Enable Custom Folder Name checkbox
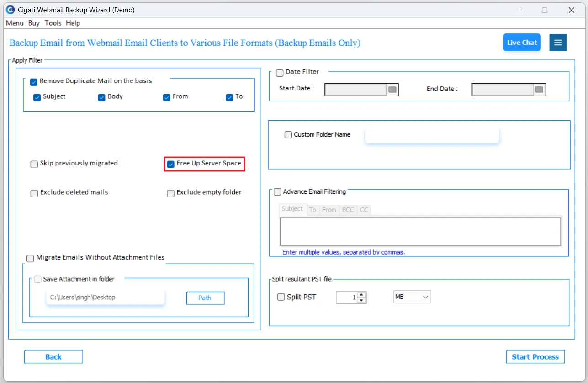Viewport: 588px width, 383px height. [x=288, y=135]
